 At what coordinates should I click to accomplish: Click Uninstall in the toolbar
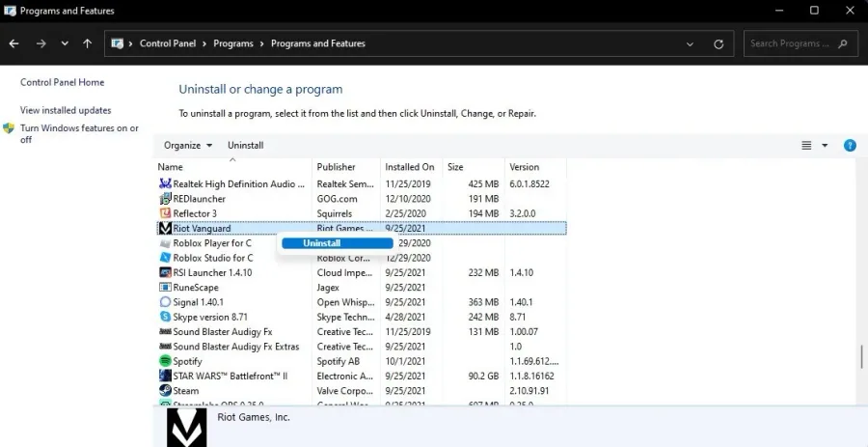(x=245, y=145)
